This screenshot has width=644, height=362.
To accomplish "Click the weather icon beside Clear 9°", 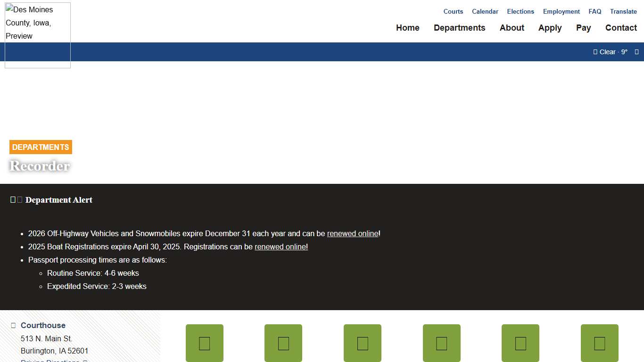I will point(595,52).
